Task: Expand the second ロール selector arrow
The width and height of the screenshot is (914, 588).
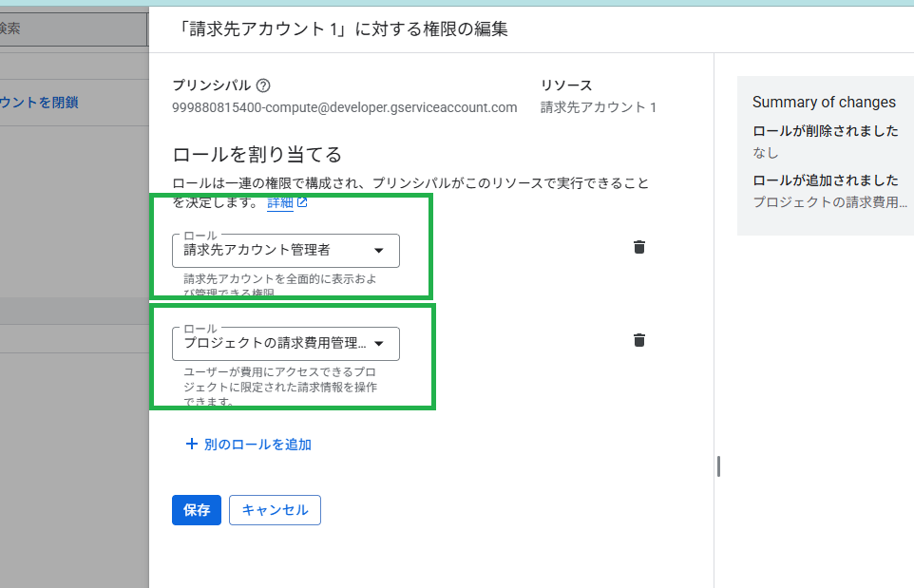Action: tap(380, 343)
